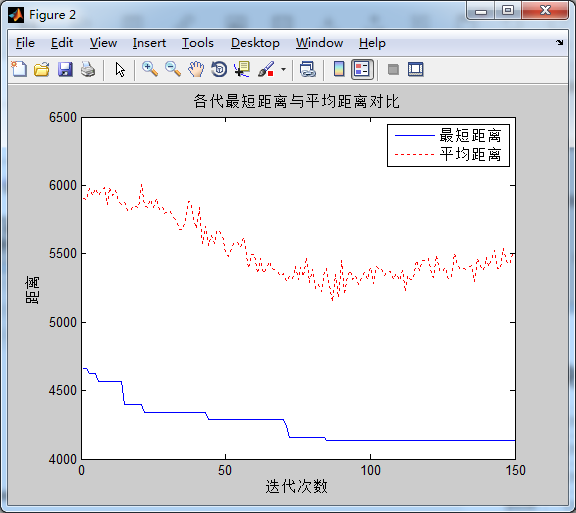The image size is (576, 513).
Task: Open a file with the folder icon
Action: (x=42, y=69)
